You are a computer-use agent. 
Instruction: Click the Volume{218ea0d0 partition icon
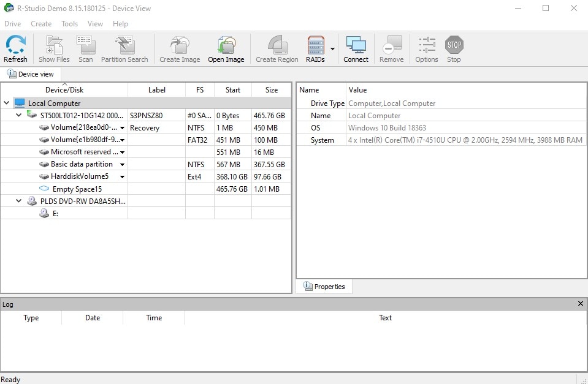[44, 128]
